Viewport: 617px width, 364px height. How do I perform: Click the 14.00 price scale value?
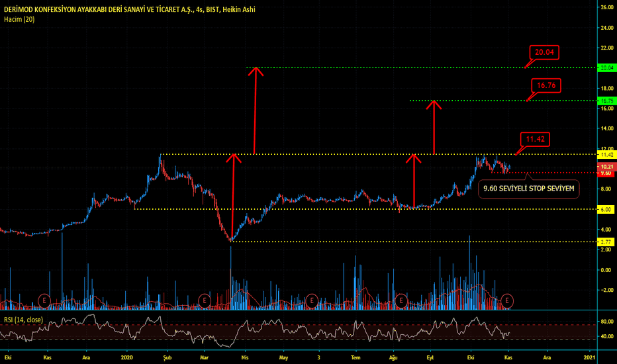pyautogui.click(x=607, y=128)
